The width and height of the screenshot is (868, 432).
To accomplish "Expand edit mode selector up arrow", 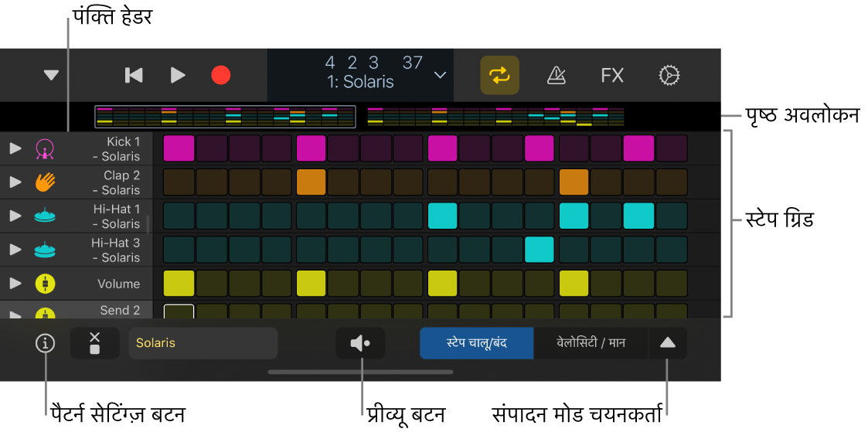I will point(668,343).
